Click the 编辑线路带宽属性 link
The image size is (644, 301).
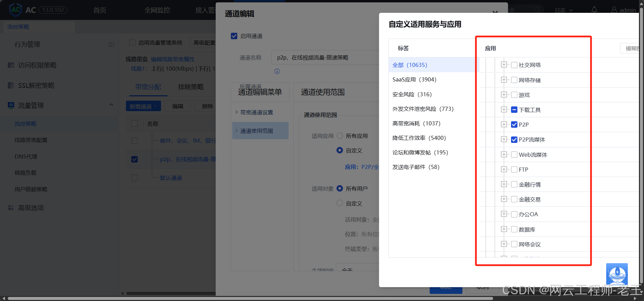click(172, 59)
